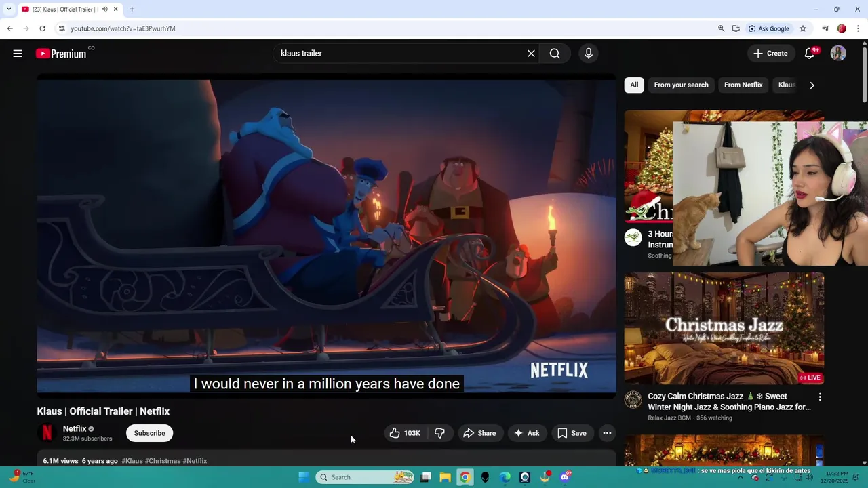
Task: Share the Klaus trailer
Action: (479, 433)
